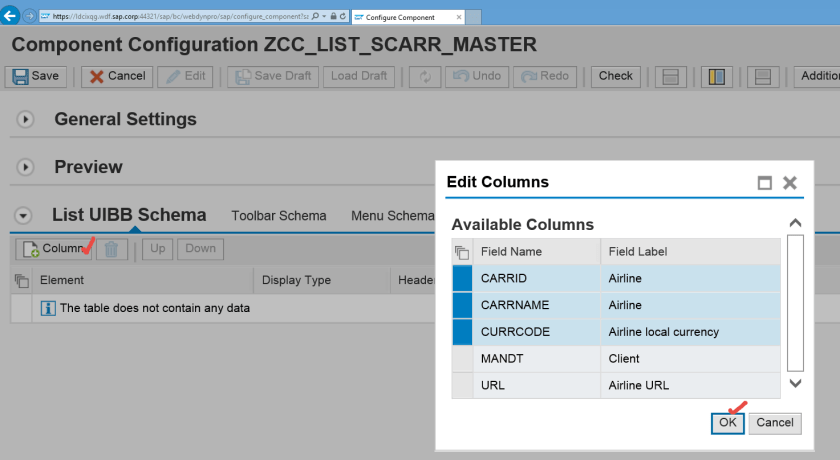Image resolution: width=840 pixels, height=460 pixels.
Task: Collapse the List UIBB Schema section
Action: click(25, 215)
